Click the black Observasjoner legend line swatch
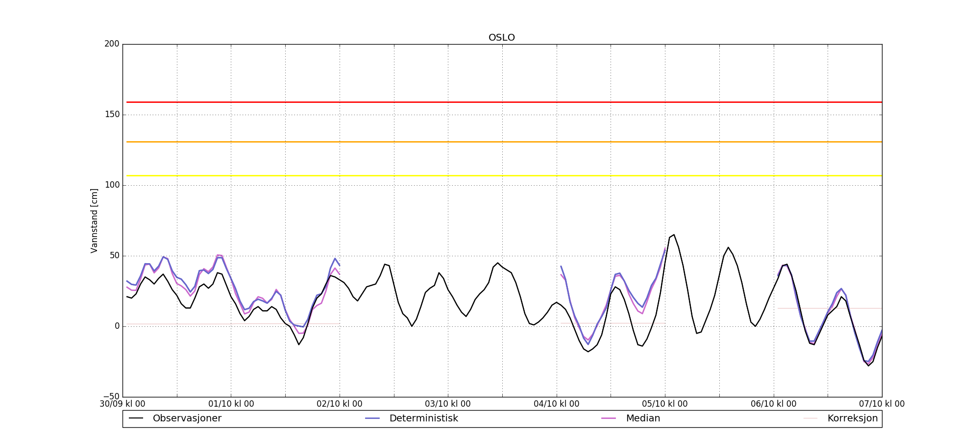Screen dimensions: 980x441 136,418
